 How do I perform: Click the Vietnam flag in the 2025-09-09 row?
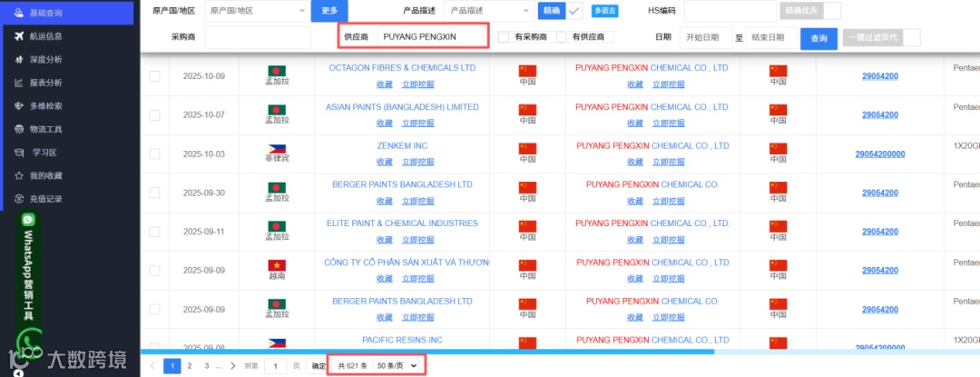(277, 265)
